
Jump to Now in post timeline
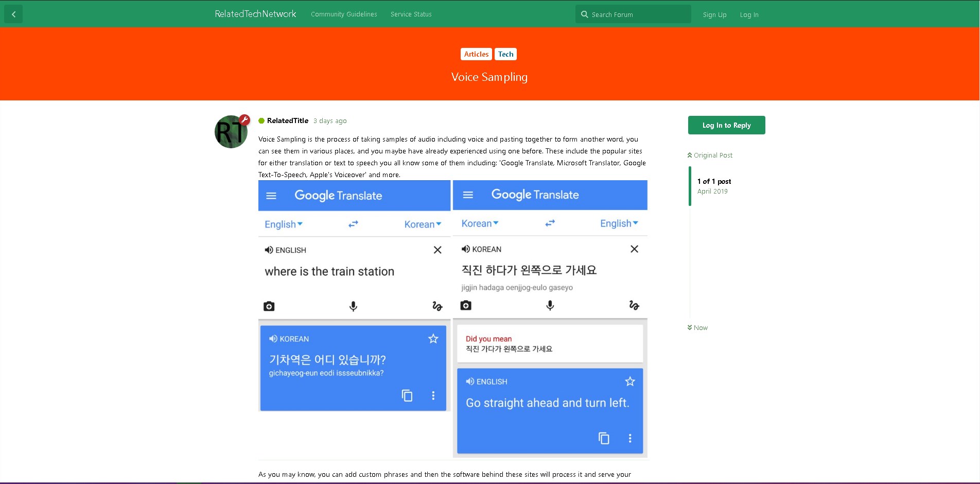click(697, 327)
